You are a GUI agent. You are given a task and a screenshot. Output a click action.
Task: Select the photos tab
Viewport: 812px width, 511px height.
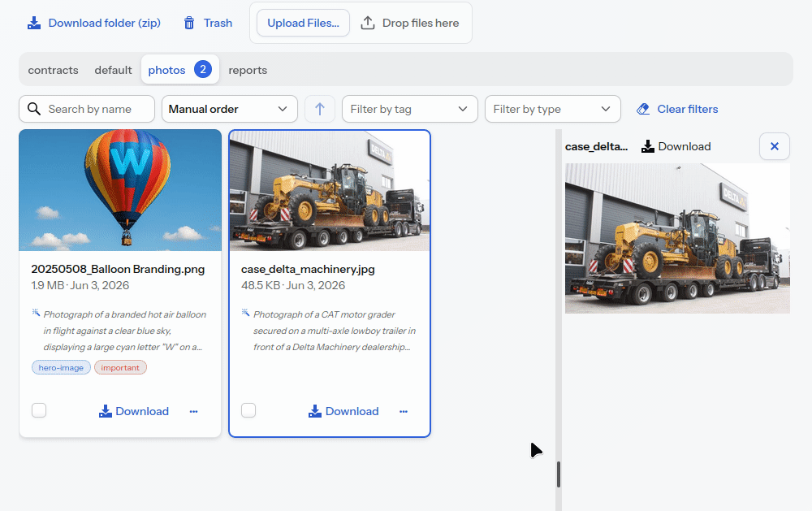[x=179, y=69]
